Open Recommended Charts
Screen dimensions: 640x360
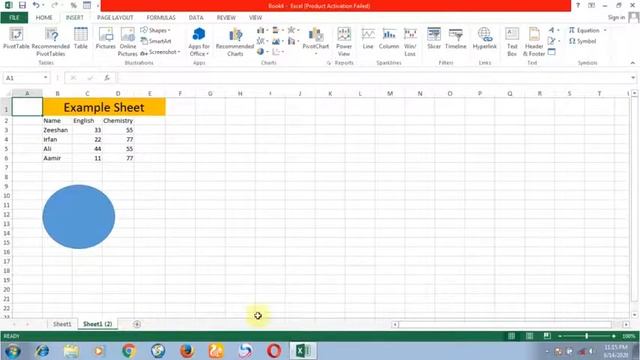pyautogui.click(x=235, y=42)
